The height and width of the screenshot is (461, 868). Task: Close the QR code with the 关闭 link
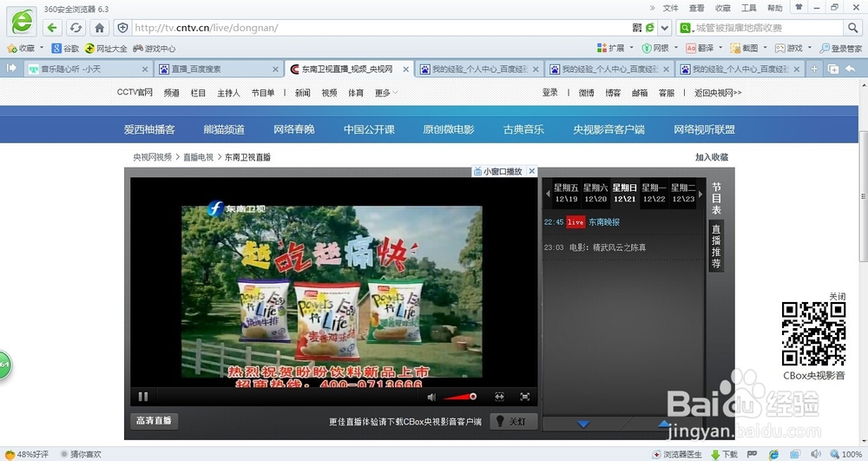pos(837,297)
